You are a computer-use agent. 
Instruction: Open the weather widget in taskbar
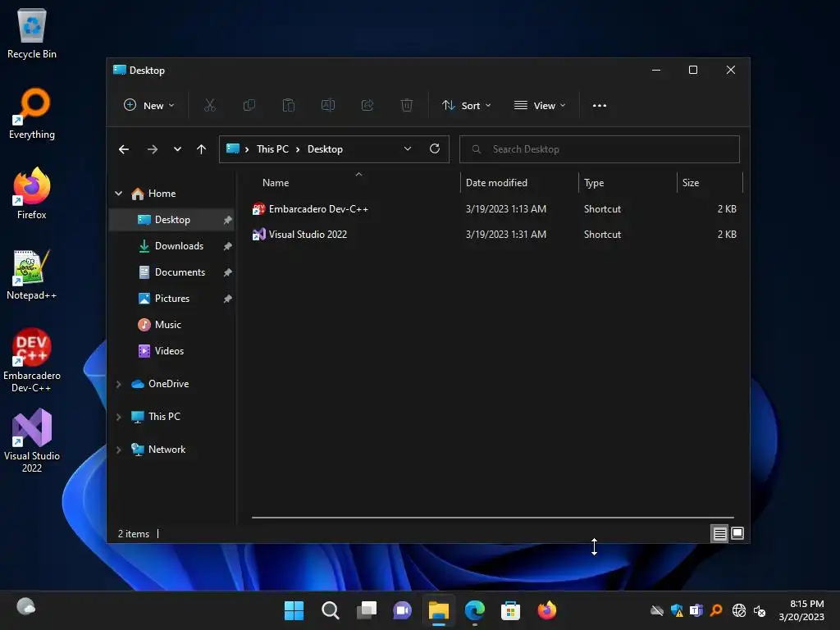pos(25,606)
